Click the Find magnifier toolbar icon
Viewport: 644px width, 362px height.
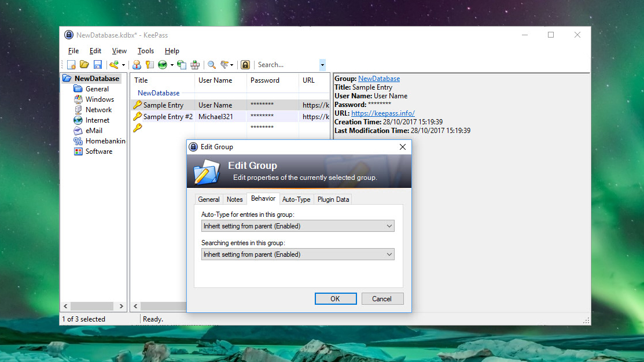[212, 64]
